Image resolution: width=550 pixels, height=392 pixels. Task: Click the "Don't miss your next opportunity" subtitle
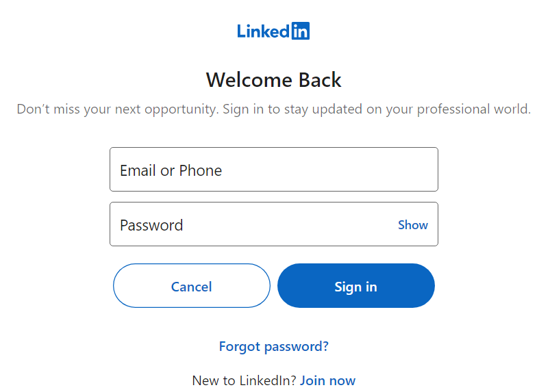273,109
